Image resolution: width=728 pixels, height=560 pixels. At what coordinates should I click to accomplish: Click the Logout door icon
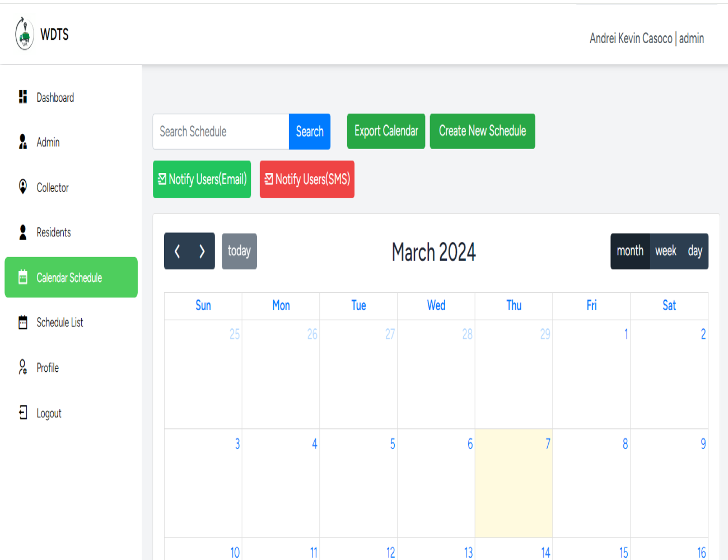(x=23, y=413)
